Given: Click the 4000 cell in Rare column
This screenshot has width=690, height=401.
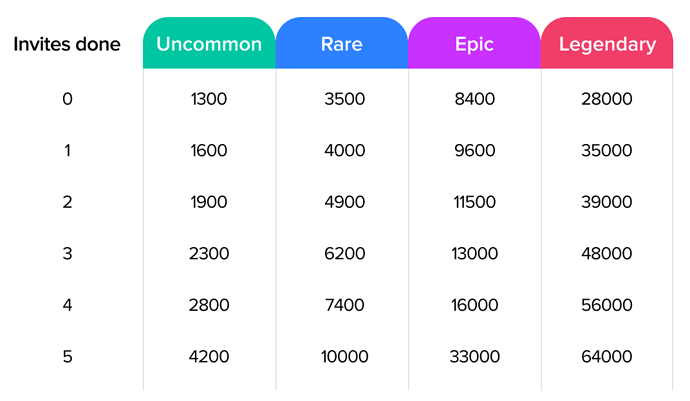Looking at the screenshot, I should 345,151.
